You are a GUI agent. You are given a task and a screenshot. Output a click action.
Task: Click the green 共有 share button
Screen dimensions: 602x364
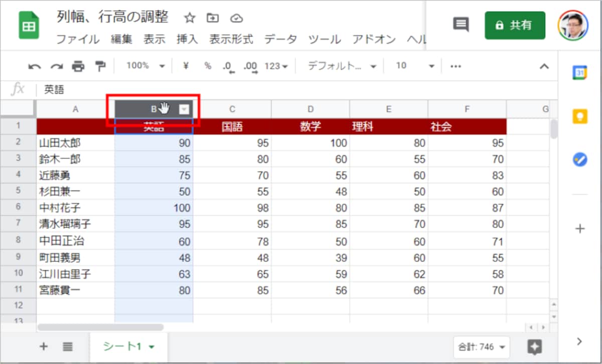coord(515,25)
